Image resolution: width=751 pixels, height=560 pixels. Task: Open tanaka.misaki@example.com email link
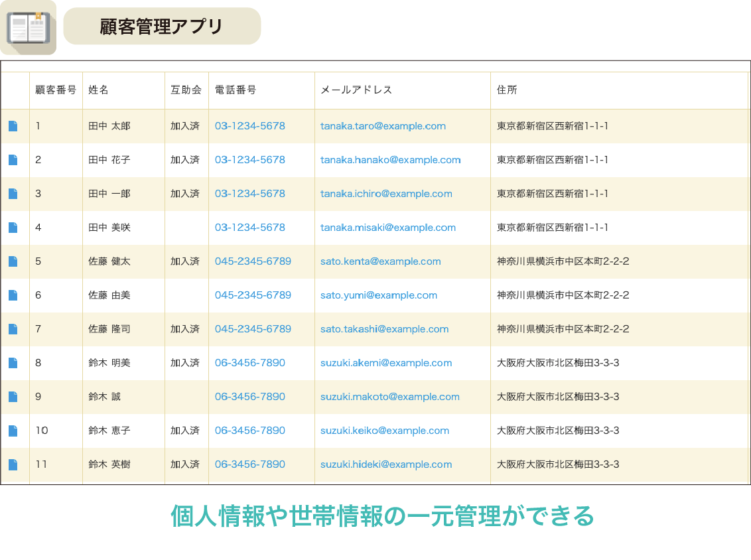388,228
